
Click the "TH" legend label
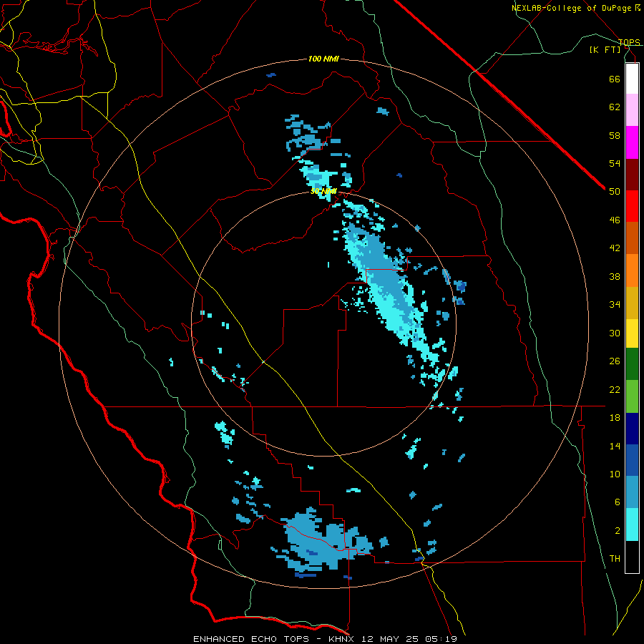click(615, 559)
